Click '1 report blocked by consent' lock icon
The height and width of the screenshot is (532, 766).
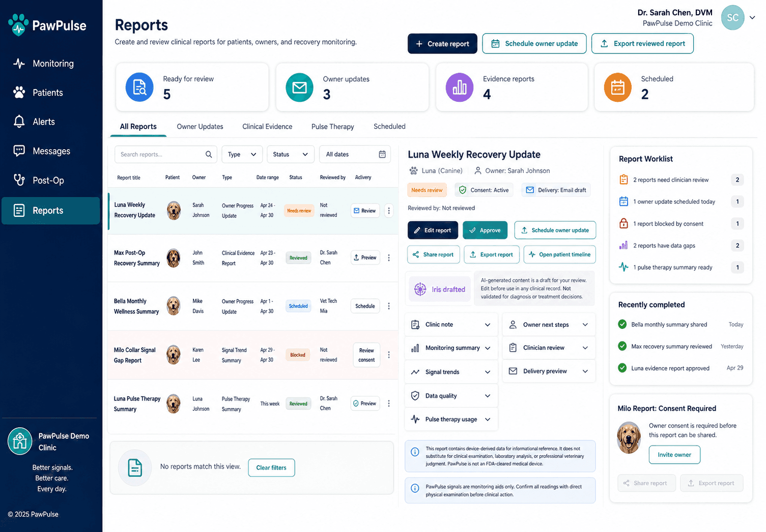(623, 223)
